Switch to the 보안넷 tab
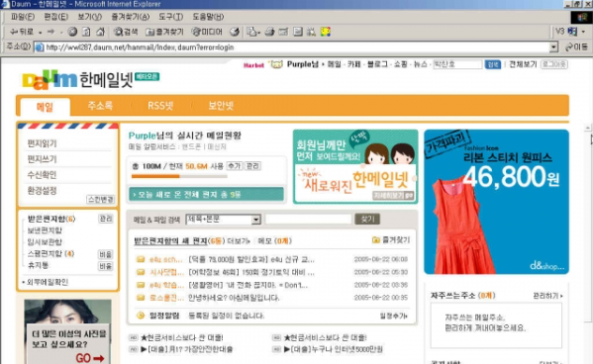Image resolution: width=593 pixels, height=364 pixels. pos(221,106)
